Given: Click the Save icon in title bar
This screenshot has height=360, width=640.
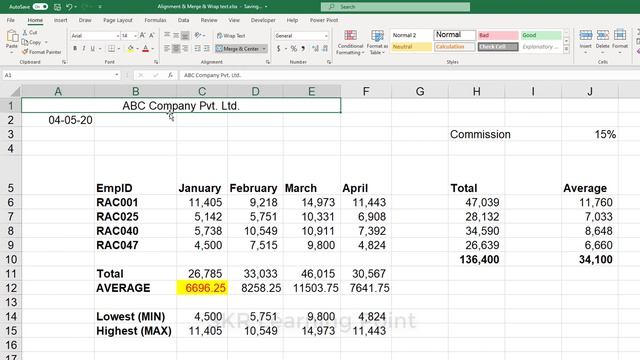Looking at the screenshot, I should click(x=58, y=7).
